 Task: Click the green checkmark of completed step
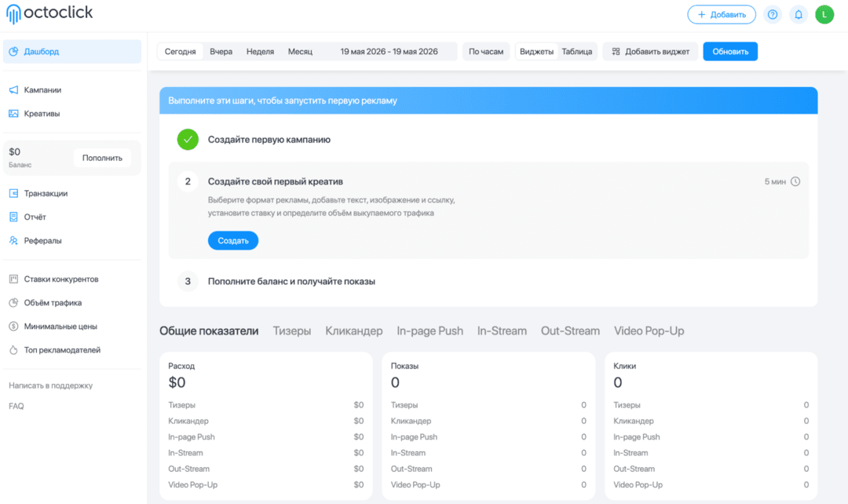(188, 140)
